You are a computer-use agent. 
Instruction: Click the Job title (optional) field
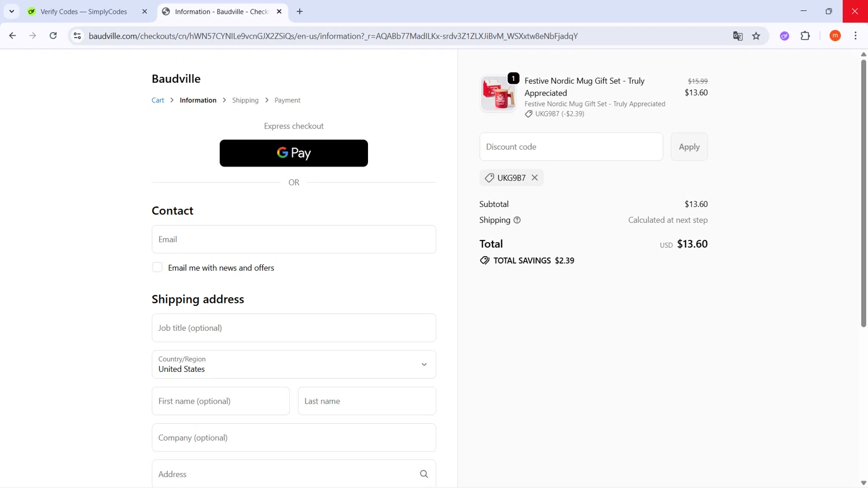pyautogui.click(x=294, y=328)
